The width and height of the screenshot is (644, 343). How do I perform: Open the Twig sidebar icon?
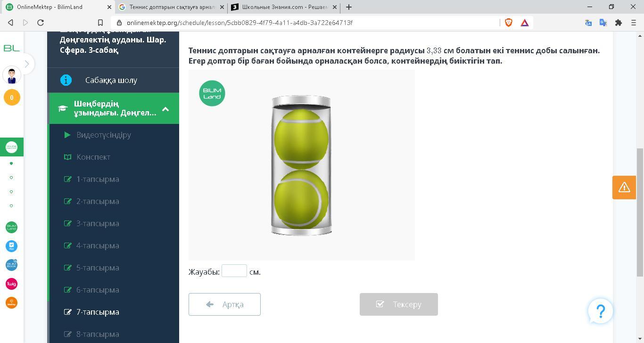(x=11, y=284)
